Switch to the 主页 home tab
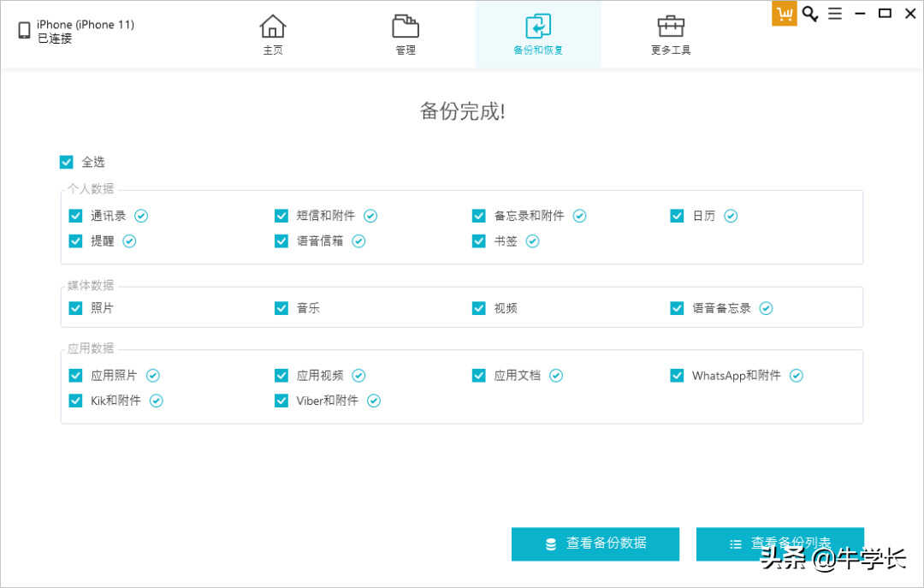Image resolution: width=924 pixels, height=588 pixels. click(273, 34)
